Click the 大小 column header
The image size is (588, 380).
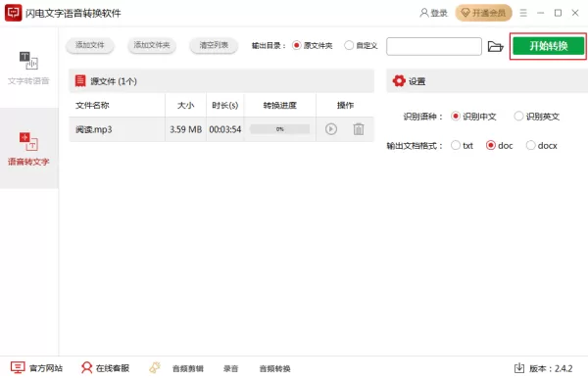(185, 106)
